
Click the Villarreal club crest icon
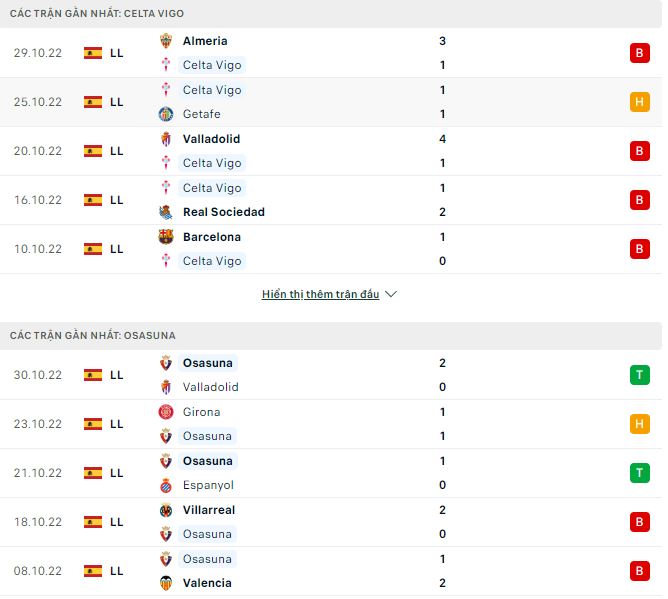point(166,510)
